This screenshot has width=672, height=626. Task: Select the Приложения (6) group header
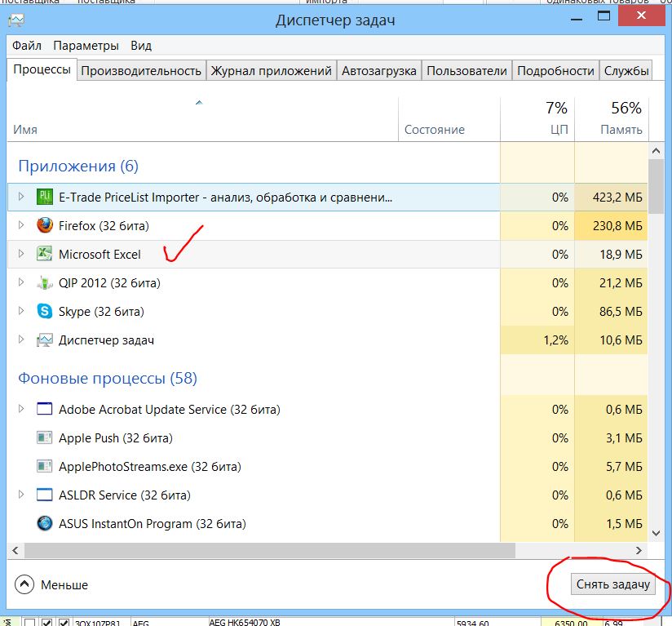78,166
